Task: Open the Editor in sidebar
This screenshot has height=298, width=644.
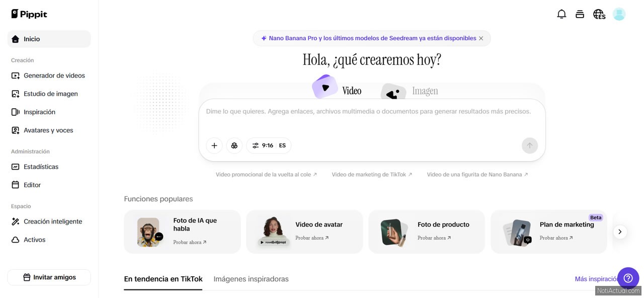Action: coord(49,185)
